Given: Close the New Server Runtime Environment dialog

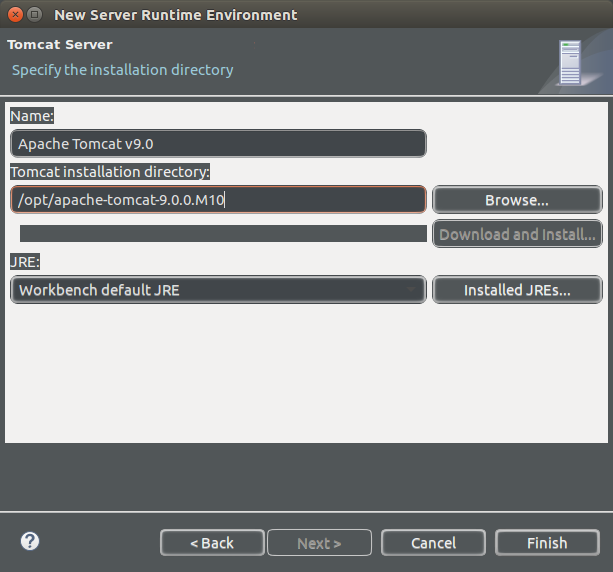Looking at the screenshot, I should pos(15,15).
